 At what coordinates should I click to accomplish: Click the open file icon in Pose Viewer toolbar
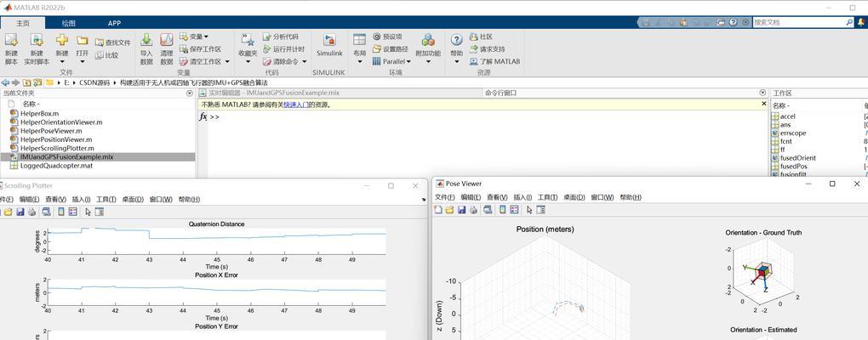pos(449,210)
